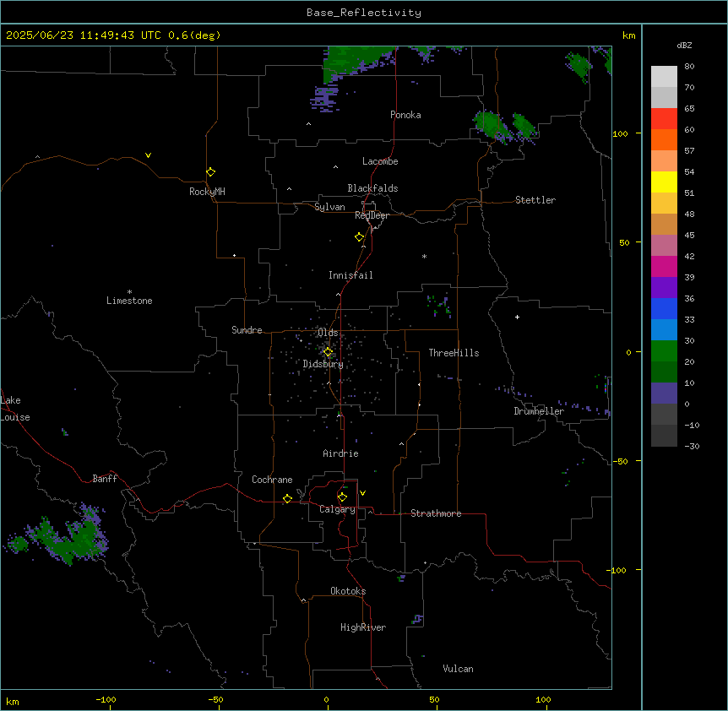
Task: Click the Blackfalds city label
Action: pyautogui.click(x=372, y=188)
